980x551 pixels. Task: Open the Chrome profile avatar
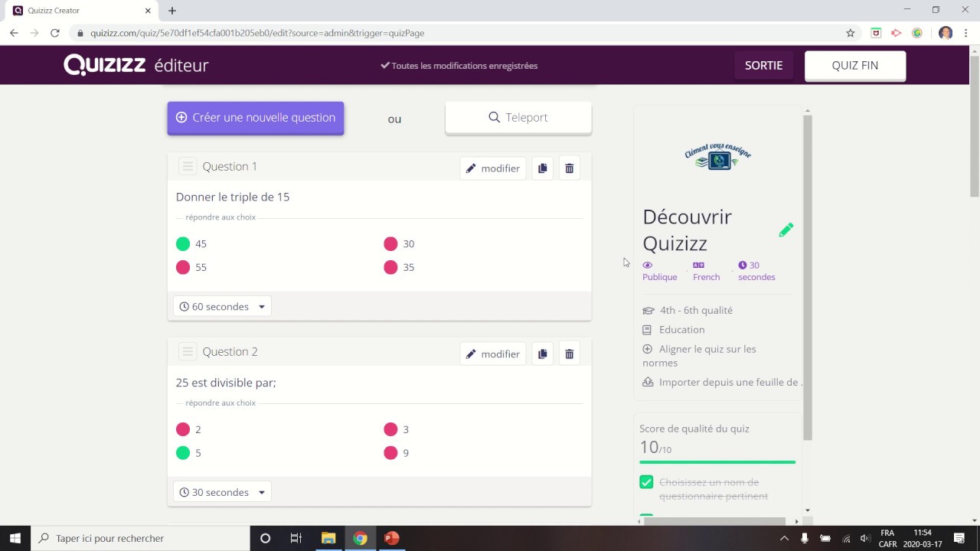click(x=946, y=33)
